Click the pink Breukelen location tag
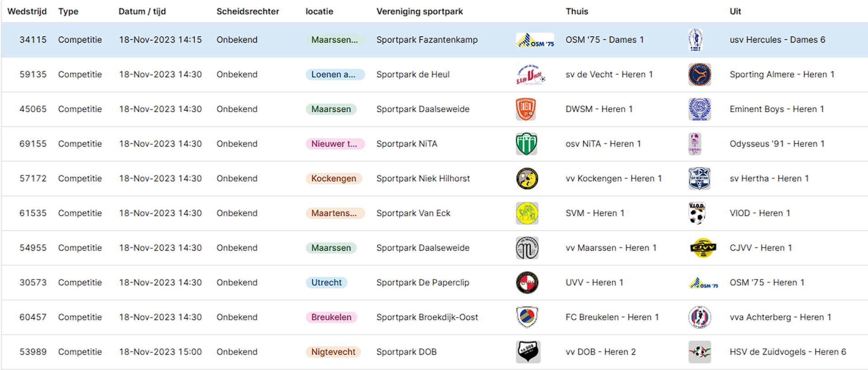 click(331, 318)
